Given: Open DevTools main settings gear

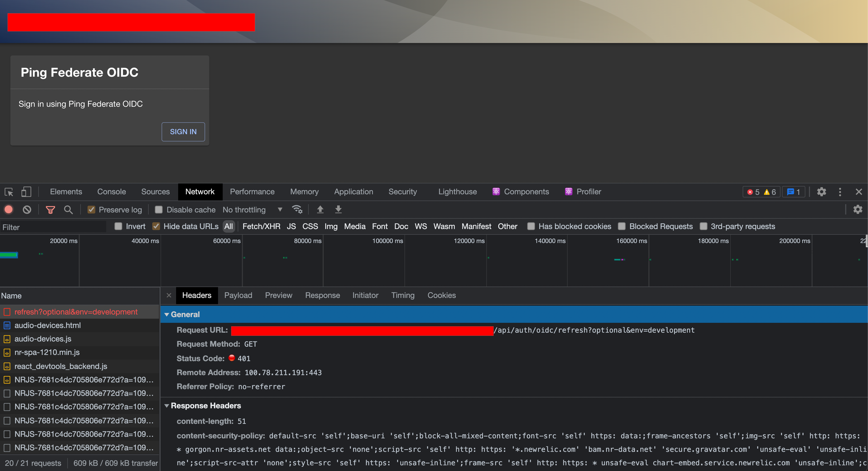Looking at the screenshot, I should [x=821, y=192].
